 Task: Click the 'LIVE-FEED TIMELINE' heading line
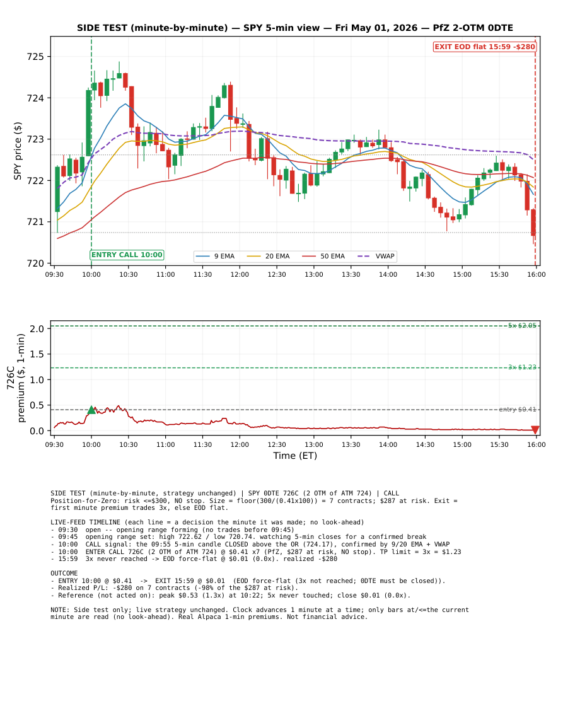(207, 523)
